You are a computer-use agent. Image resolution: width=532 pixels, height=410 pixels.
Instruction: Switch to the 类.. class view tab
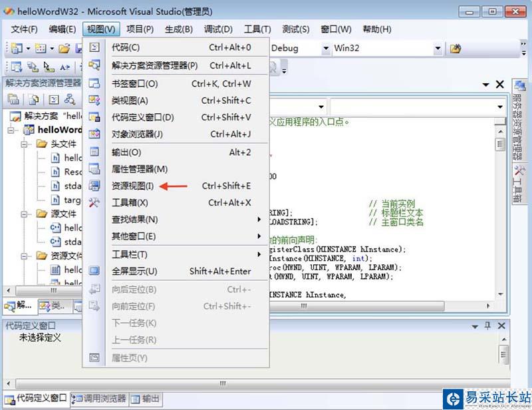click(54, 306)
